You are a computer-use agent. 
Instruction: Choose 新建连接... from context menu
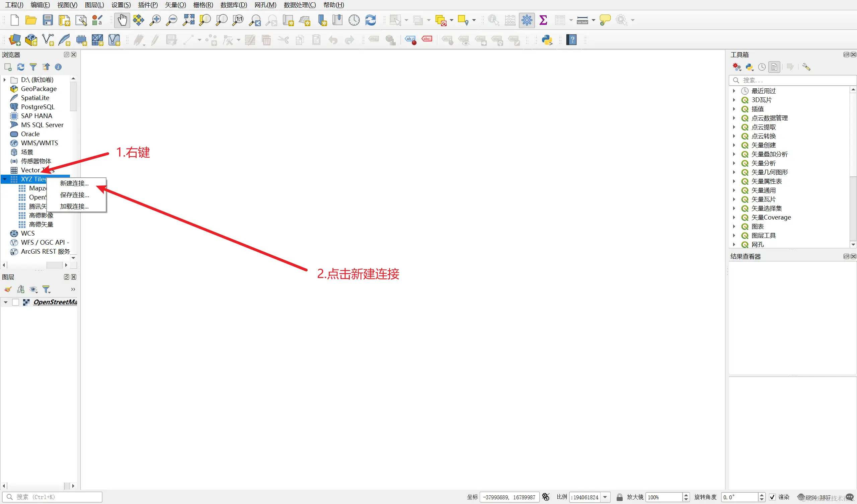point(74,183)
